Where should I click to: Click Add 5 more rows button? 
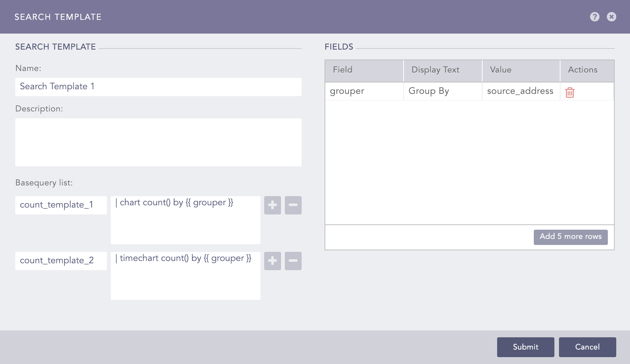[x=570, y=237]
